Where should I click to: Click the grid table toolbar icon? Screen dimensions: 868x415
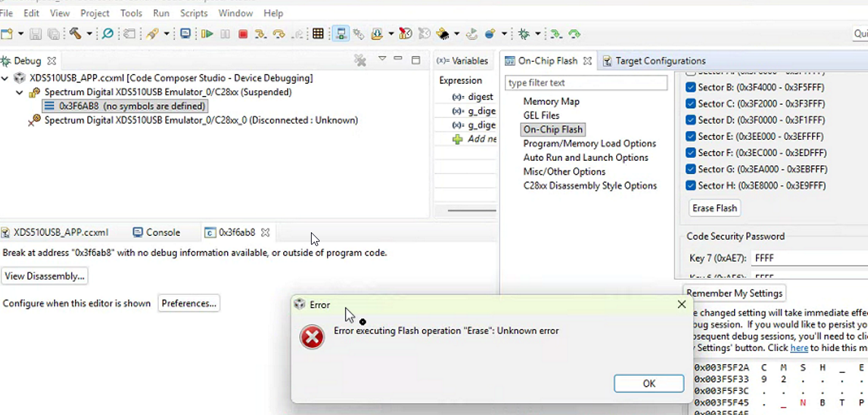(x=317, y=34)
